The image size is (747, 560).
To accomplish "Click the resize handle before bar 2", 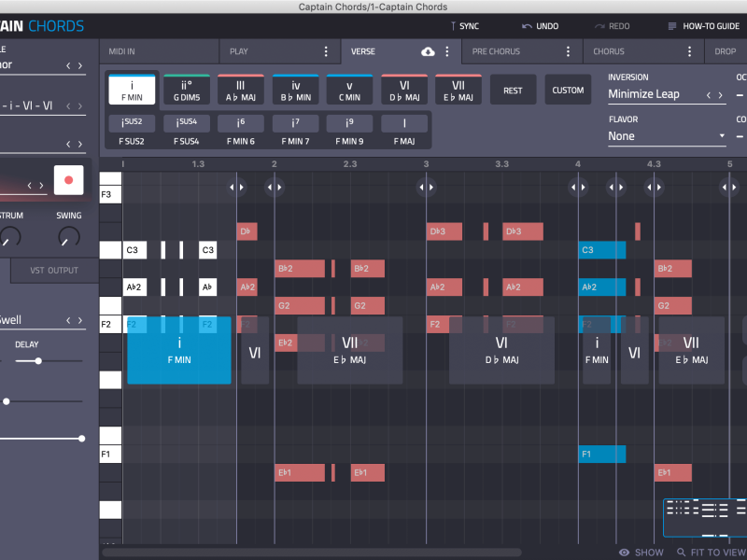I will tap(237, 188).
